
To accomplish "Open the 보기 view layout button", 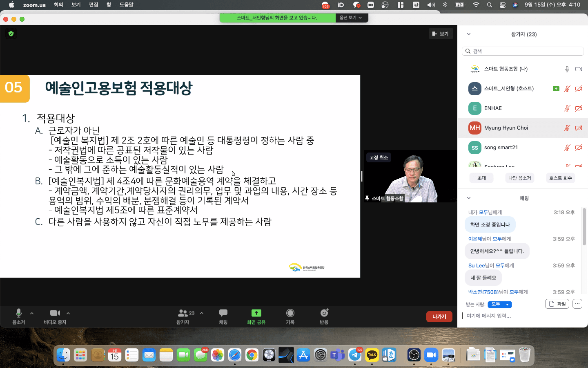I will 441,34.
